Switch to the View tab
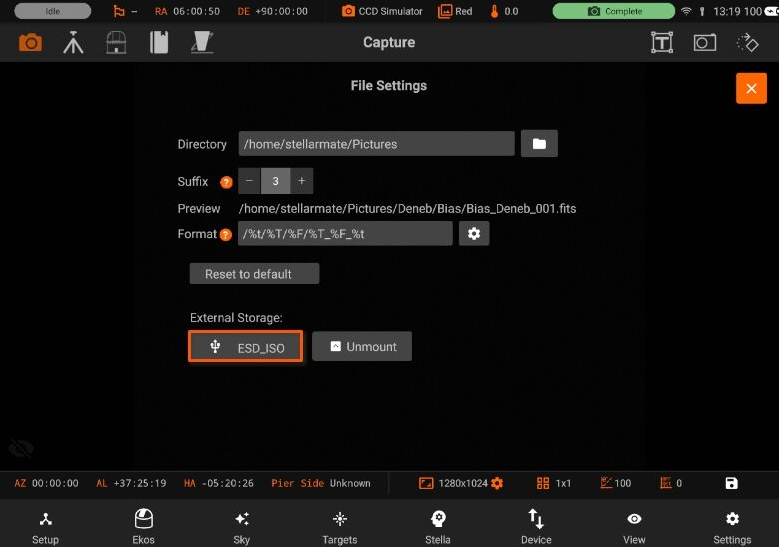 [x=634, y=527]
